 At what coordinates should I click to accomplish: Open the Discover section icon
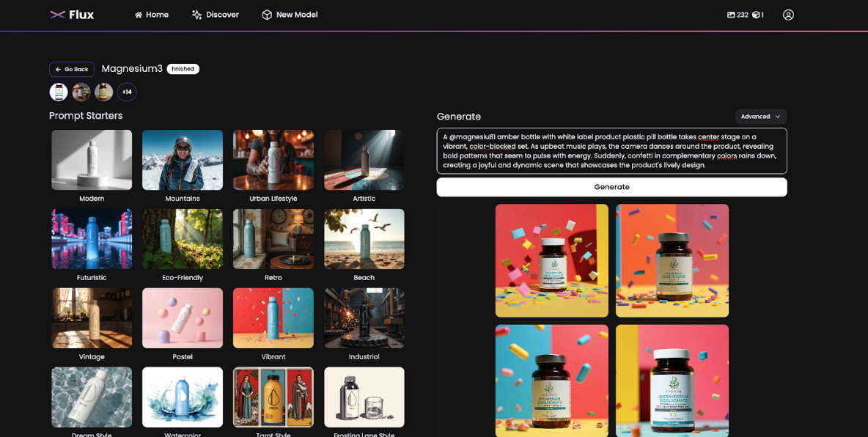point(195,14)
